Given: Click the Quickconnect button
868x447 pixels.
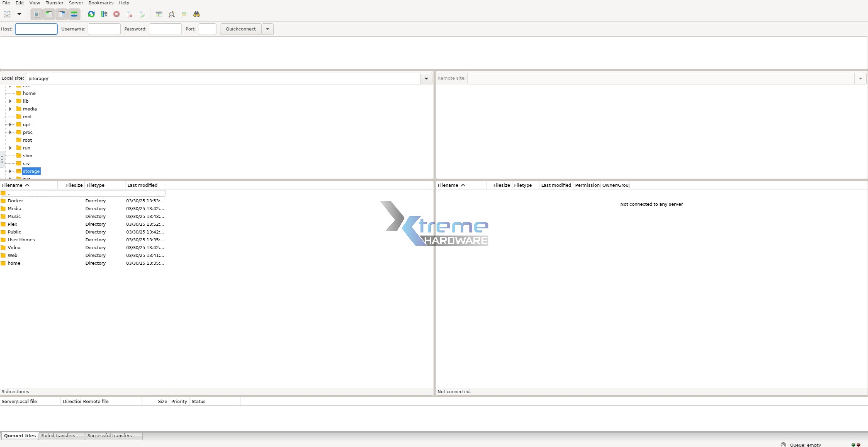Looking at the screenshot, I should [240, 29].
